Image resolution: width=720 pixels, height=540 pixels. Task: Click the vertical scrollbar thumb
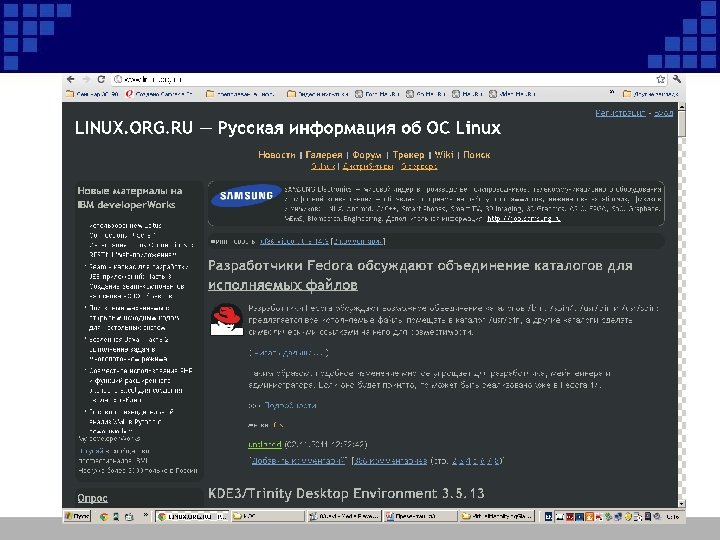point(682,124)
